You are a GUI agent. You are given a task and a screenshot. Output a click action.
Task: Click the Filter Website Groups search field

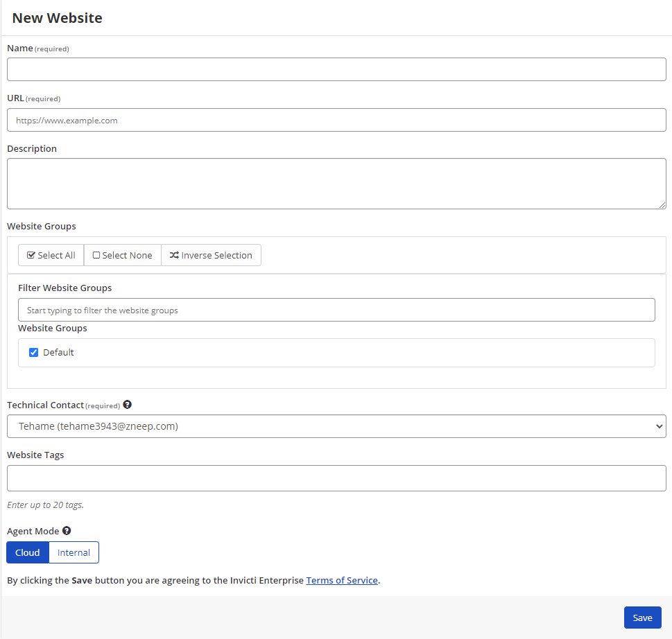click(336, 310)
